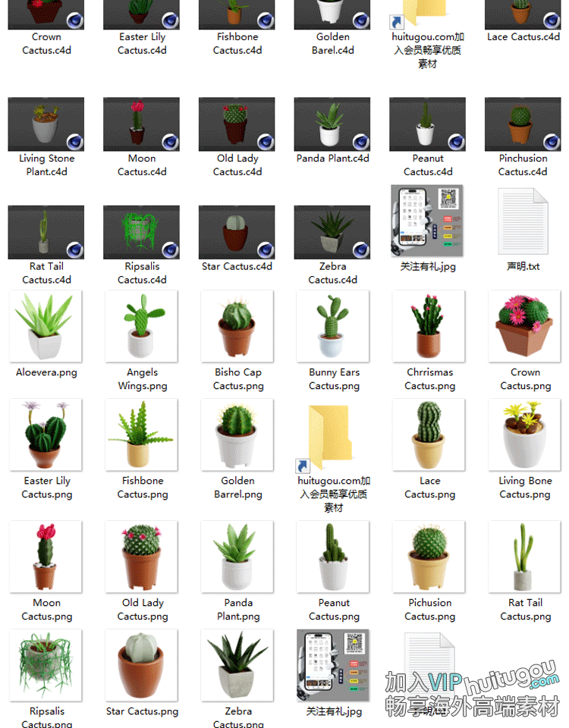
Task: Select the Rat Tail Cactus.c4d file
Action: pos(46,232)
